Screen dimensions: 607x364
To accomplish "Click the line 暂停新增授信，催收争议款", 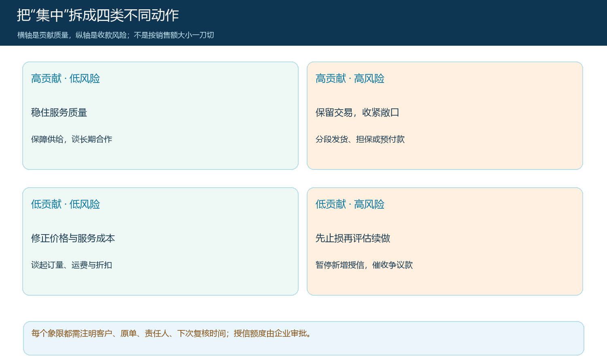I will pos(364,265).
